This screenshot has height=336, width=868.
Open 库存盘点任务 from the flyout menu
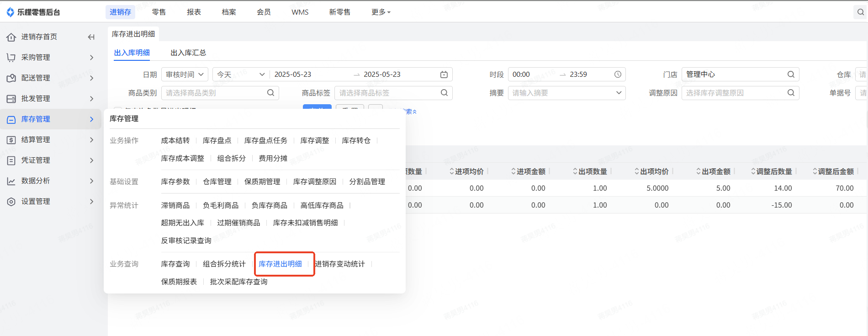pyautogui.click(x=266, y=141)
